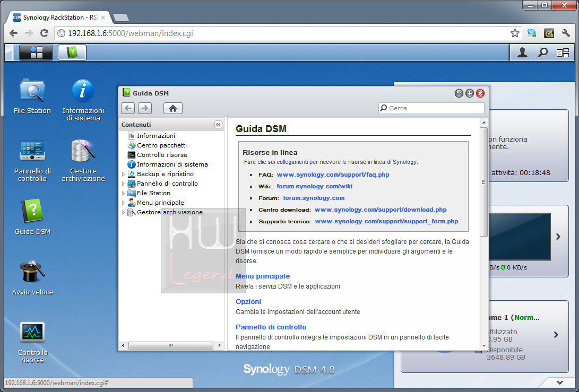Launch Avvio veloce wizard desktop icon

click(x=32, y=277)
